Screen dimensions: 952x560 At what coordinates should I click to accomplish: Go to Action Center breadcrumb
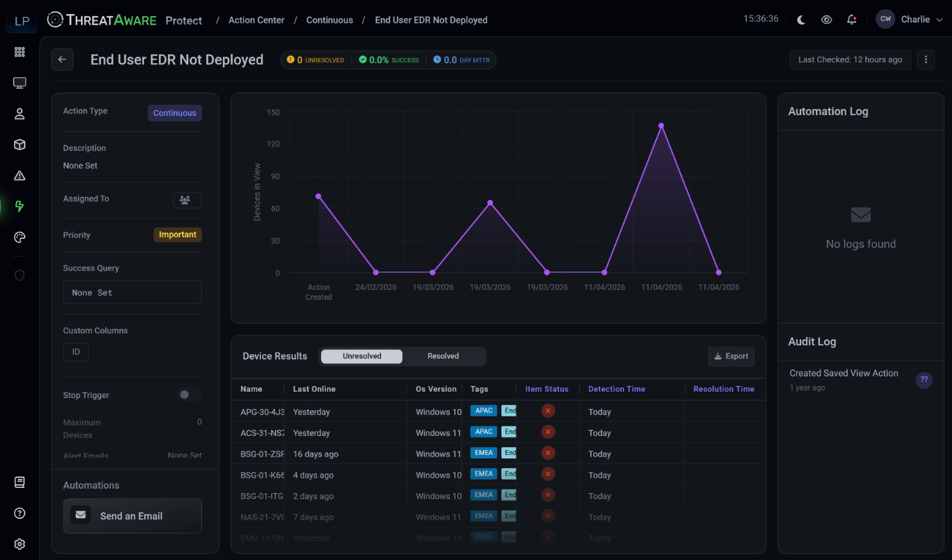(x=256, y=20)
